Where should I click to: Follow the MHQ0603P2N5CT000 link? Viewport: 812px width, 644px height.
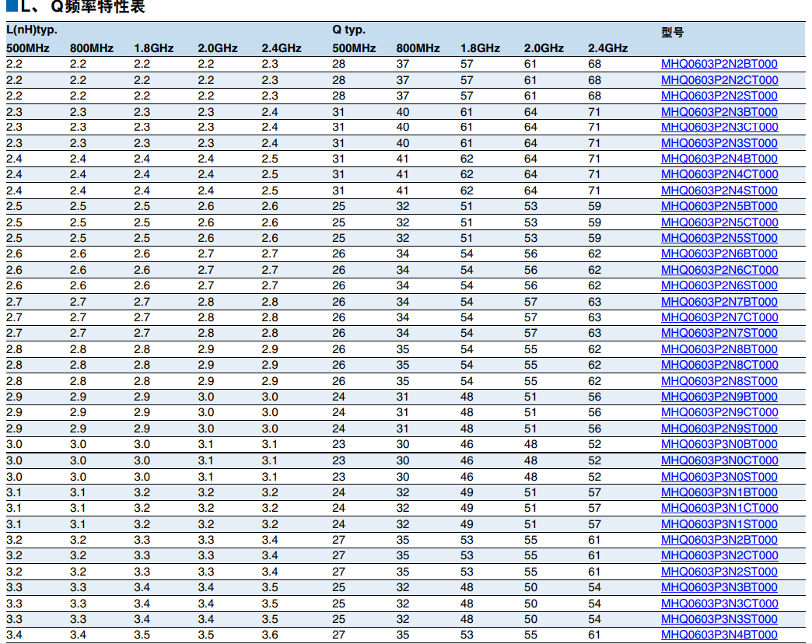719,222
